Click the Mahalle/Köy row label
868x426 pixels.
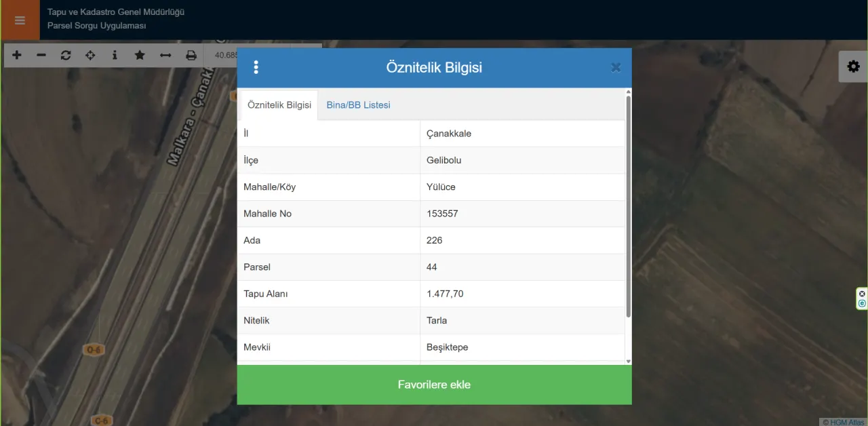pyautogui.click(x=270, y=187)
